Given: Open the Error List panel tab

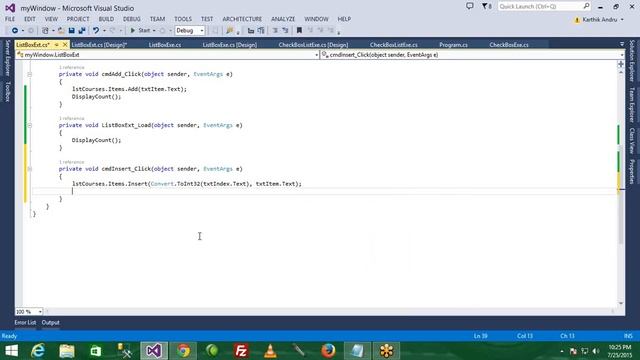Looking at the screenshot, I should point(25,322).
